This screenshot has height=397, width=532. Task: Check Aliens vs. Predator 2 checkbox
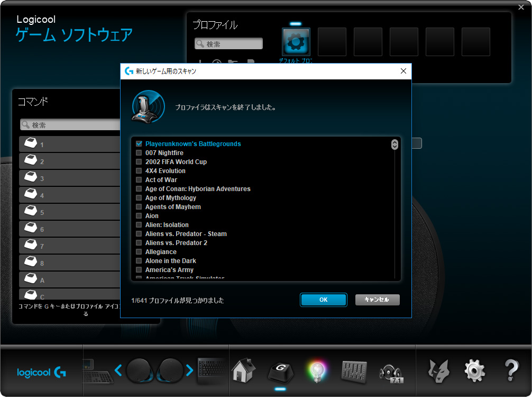(x=139, y=243)
